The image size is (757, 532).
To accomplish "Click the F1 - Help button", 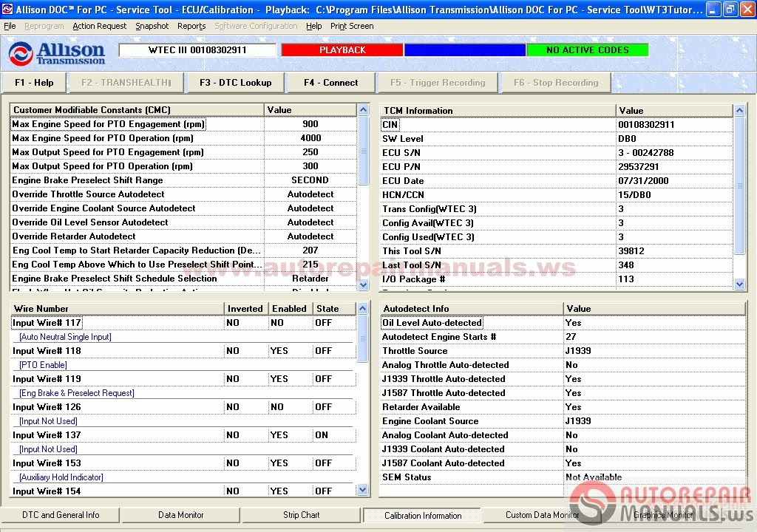I will coord(34,83).
